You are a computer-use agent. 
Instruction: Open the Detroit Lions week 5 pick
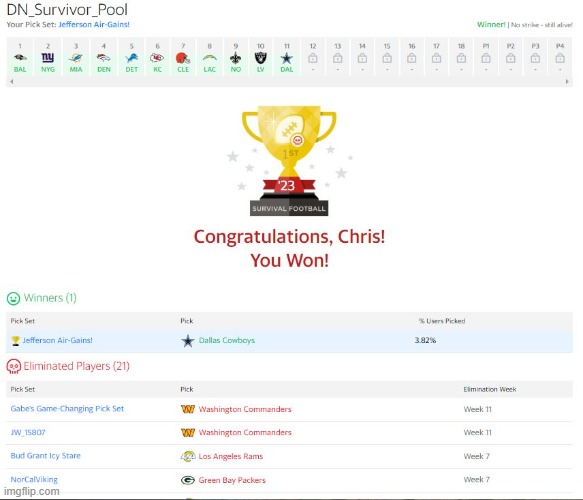(x=131, y=58)
